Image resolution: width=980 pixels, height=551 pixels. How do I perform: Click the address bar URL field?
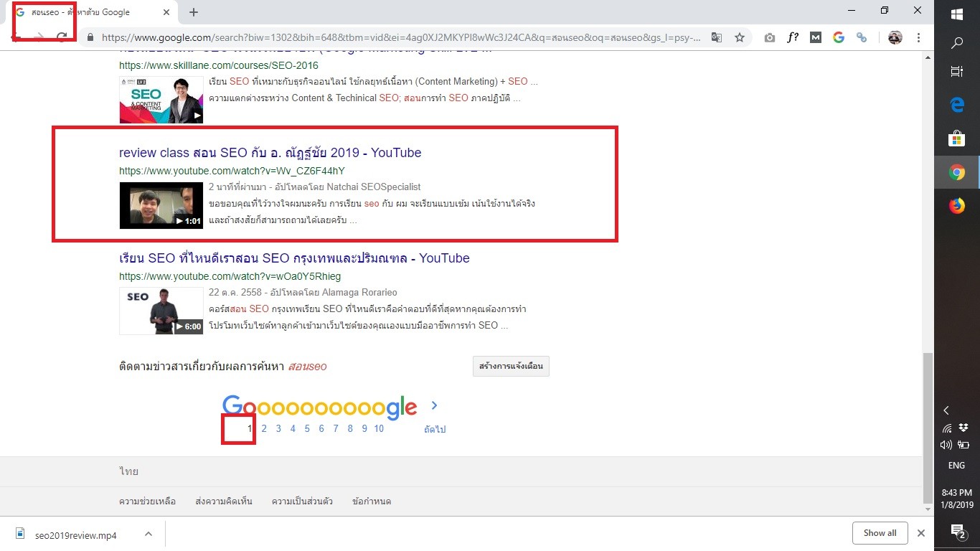(x=400, y=38)
